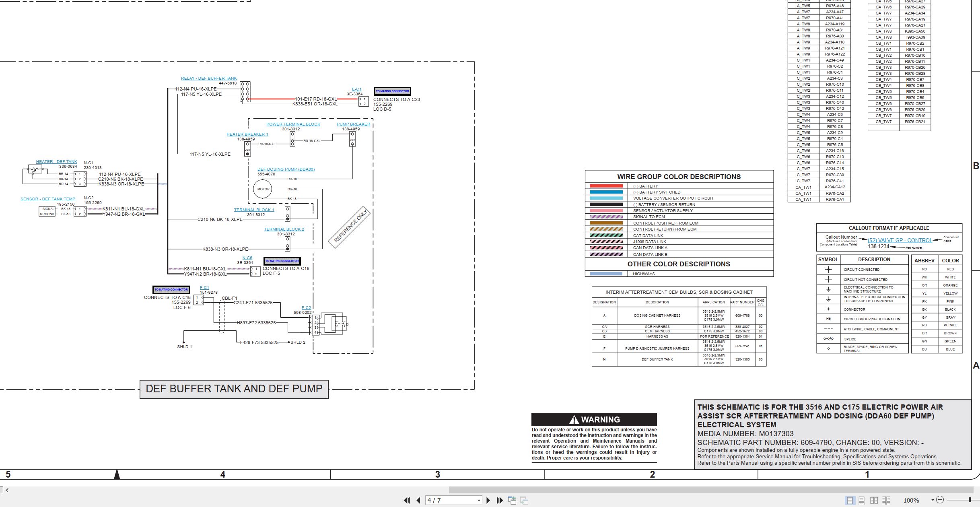This screenshot has width=980, height=507.
Task: Open the DEF DOSING PUMP (DDA60) link
Action: (x=286, y=169)
